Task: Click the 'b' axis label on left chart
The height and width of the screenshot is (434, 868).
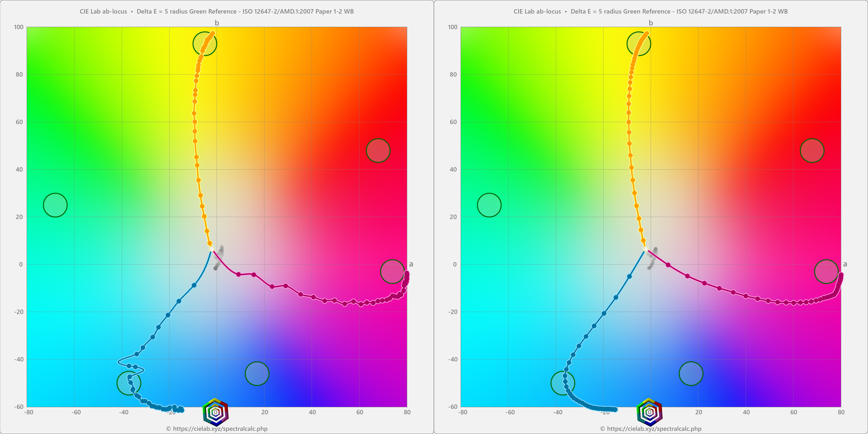Action: tap(217, 23)
